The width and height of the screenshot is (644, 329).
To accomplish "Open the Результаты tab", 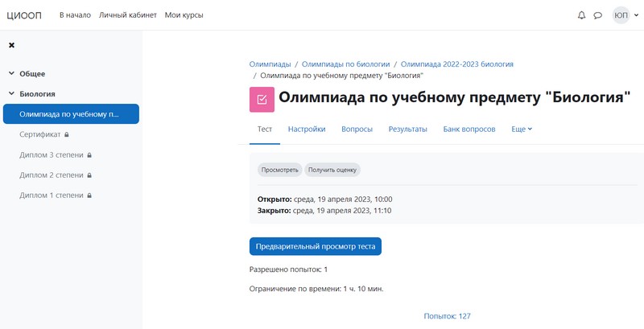I will pos(407,129).
